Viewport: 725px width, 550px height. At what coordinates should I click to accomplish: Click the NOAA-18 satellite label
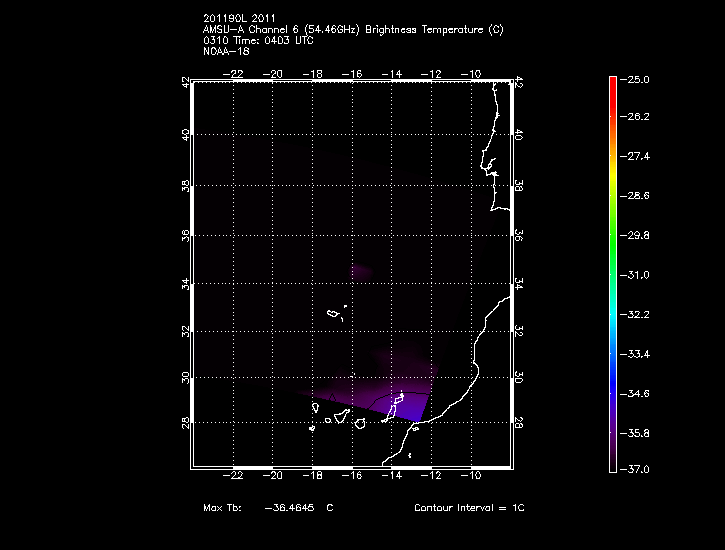click(225, 50)
